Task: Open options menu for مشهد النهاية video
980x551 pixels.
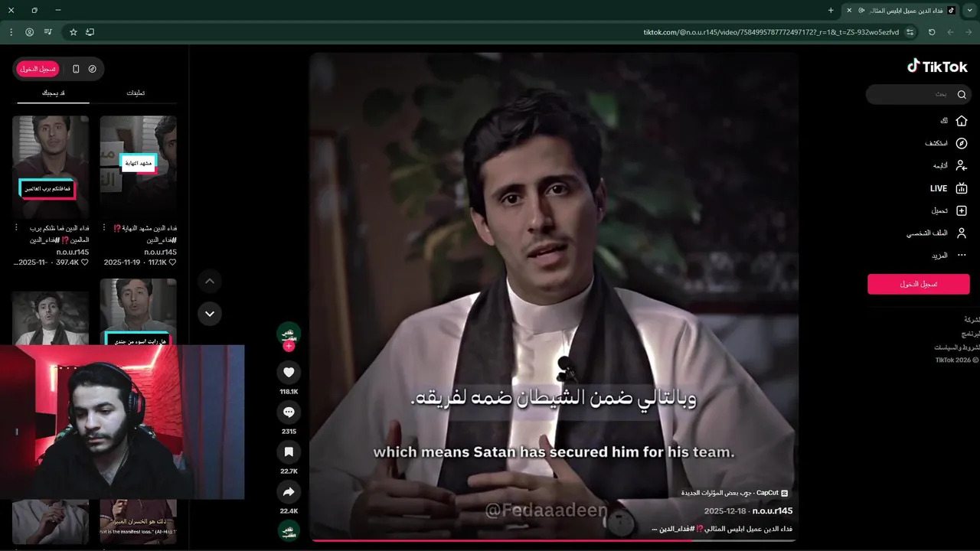Action: (105, 228)
